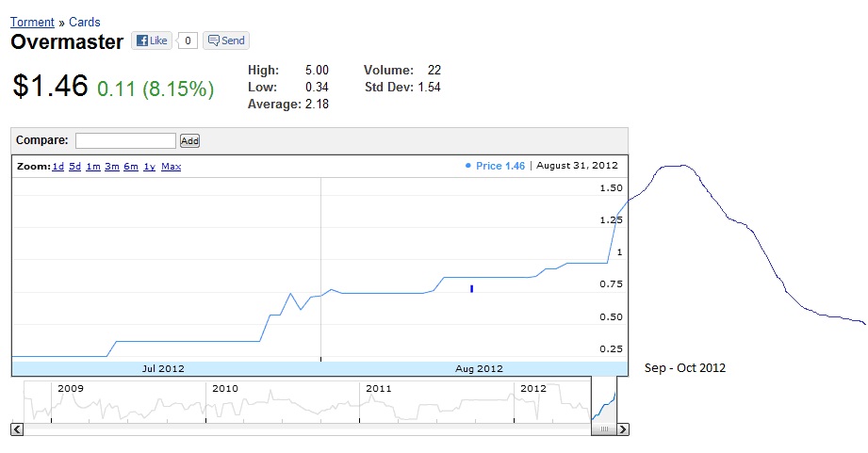Image resolution: width=868 pixels, height=453 pixels.
Task: Click the Facebook Send button
Action: point(226,40)
